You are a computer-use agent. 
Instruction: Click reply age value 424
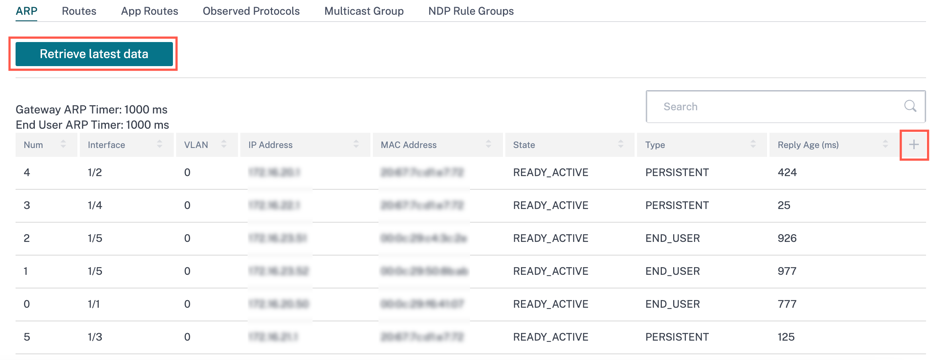(x=787, y=173)
